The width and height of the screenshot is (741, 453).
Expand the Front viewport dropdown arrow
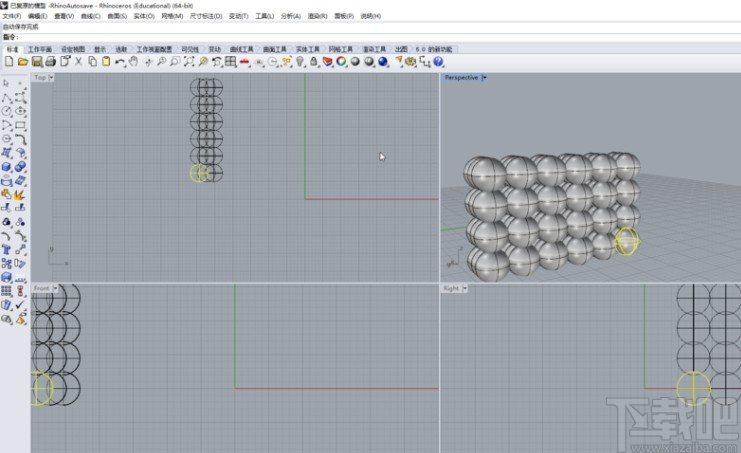coord(56,288)
